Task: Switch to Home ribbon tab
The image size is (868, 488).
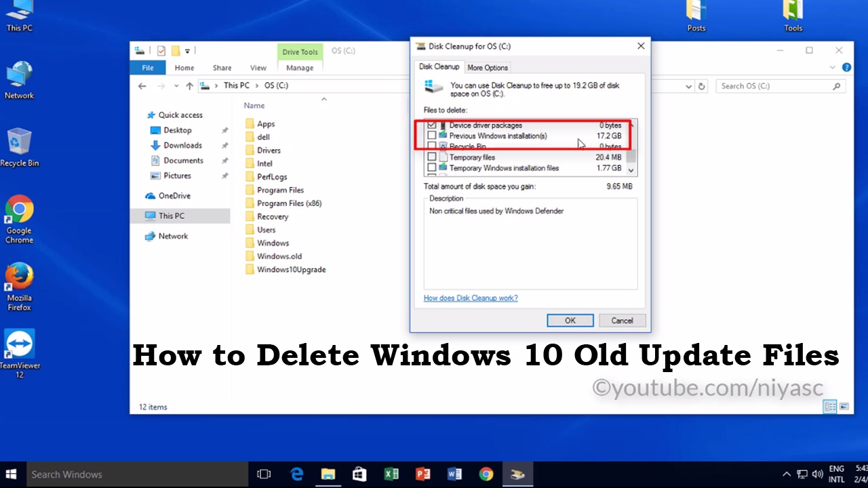Action: click(184, 68)
